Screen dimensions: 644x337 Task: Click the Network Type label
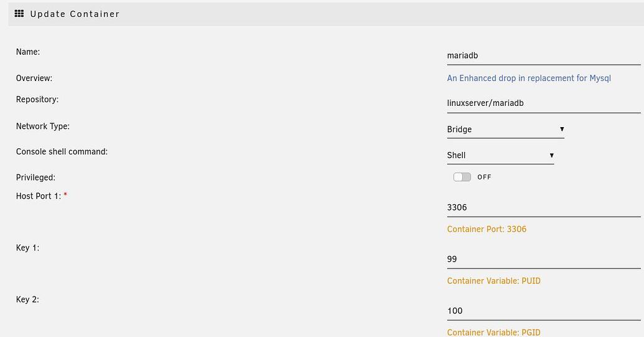pos(43,126)
